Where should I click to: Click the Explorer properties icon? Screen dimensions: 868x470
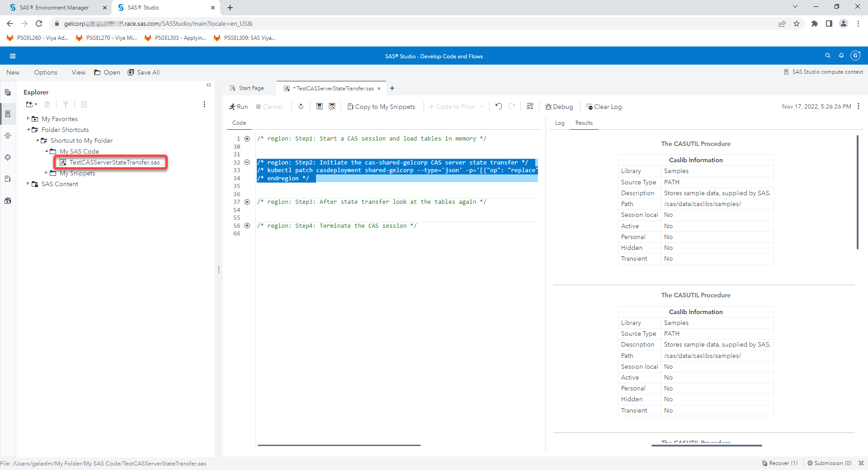84,104
